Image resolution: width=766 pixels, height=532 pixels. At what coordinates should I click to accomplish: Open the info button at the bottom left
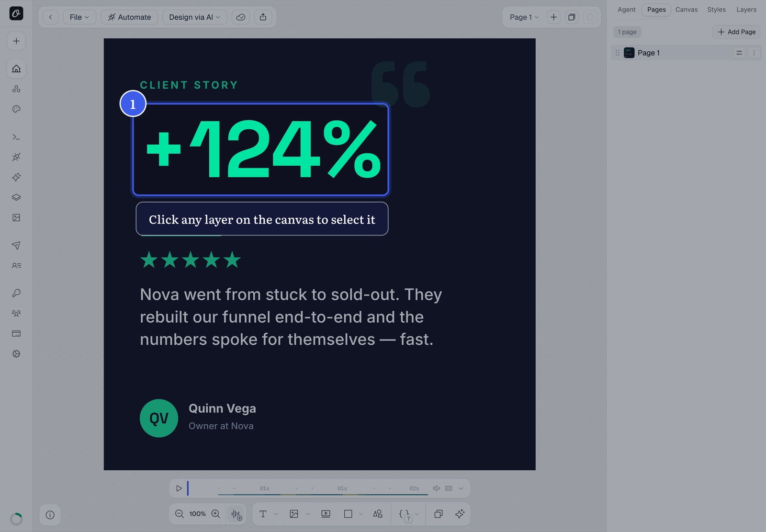50,515
